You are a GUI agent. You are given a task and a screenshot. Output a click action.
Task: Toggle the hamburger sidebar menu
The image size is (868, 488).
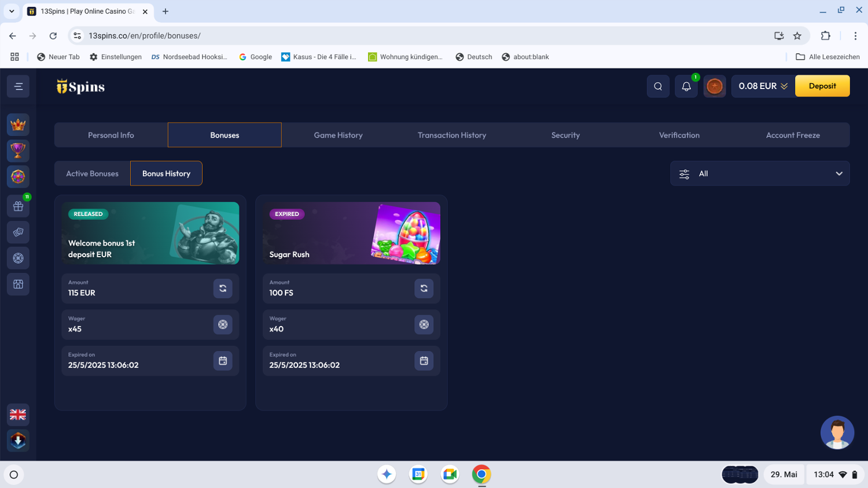click(x=19, y=86)
